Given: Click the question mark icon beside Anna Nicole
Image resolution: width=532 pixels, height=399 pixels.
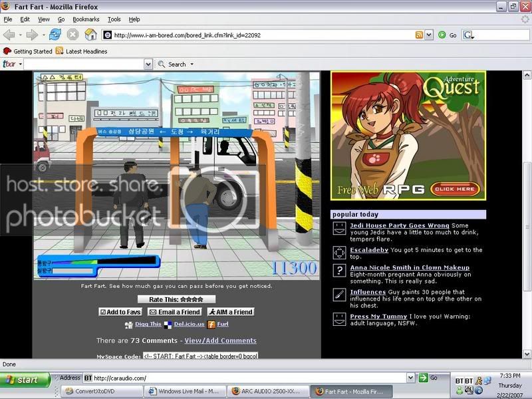Looking at the screenshot, I should tap(339, 271).
